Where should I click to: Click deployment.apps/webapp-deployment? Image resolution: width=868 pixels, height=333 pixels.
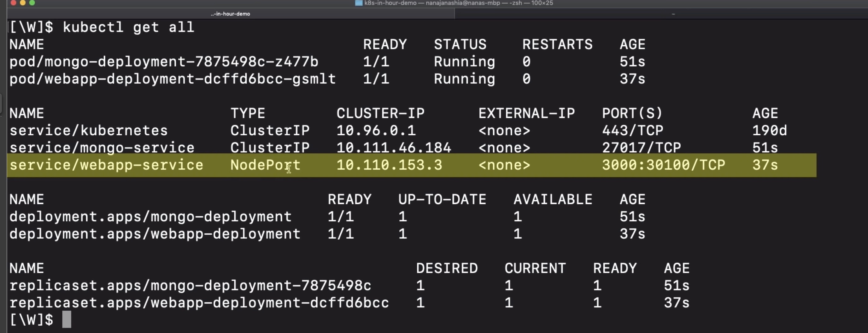[155, 234]
